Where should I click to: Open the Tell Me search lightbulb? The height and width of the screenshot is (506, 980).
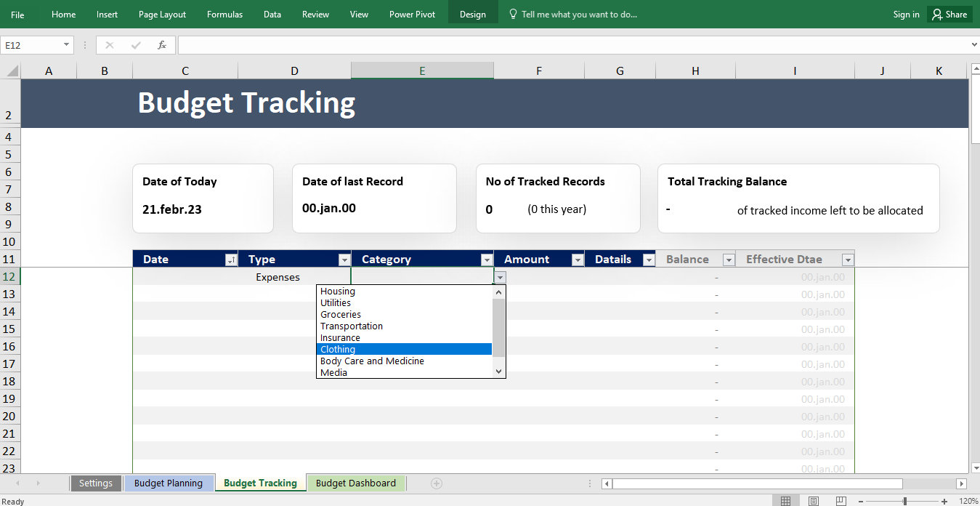click(x=513, y=14)
